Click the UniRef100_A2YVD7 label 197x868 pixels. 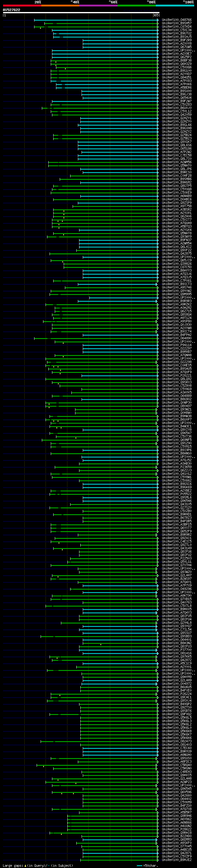[x=176, y=74]
